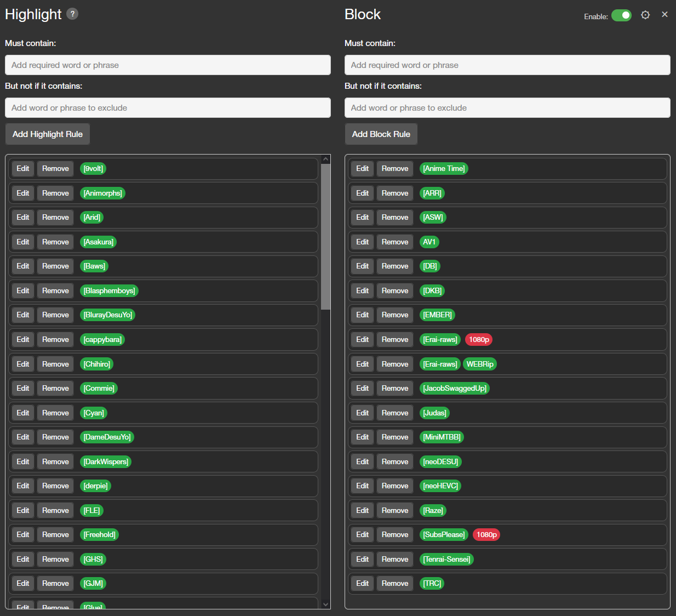Edit the [FLE] highlight rule
This screenshot has width=676, height=616.
(x=23, y=510)
